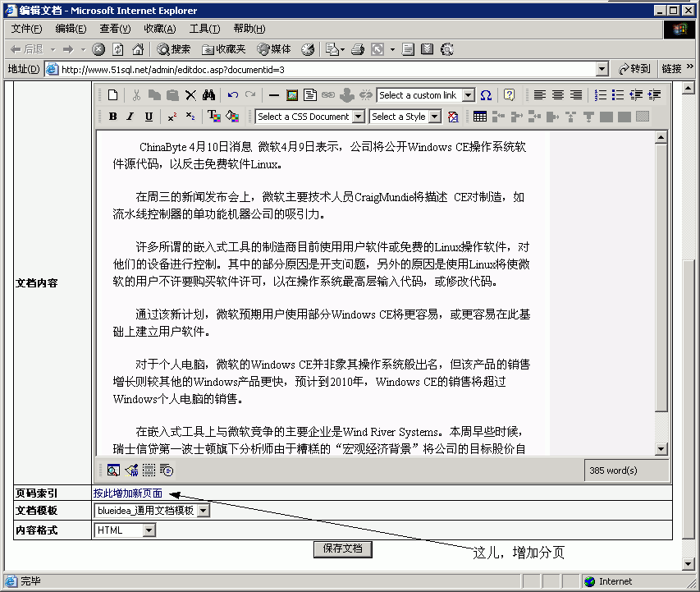Open the CSS Document dropdown
The image size is (700, 592).
pyautogui.click(x=358, y=117)
